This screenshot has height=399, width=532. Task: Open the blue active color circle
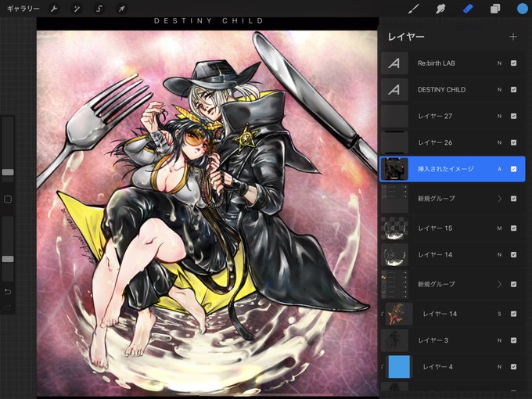coord(523,9)
